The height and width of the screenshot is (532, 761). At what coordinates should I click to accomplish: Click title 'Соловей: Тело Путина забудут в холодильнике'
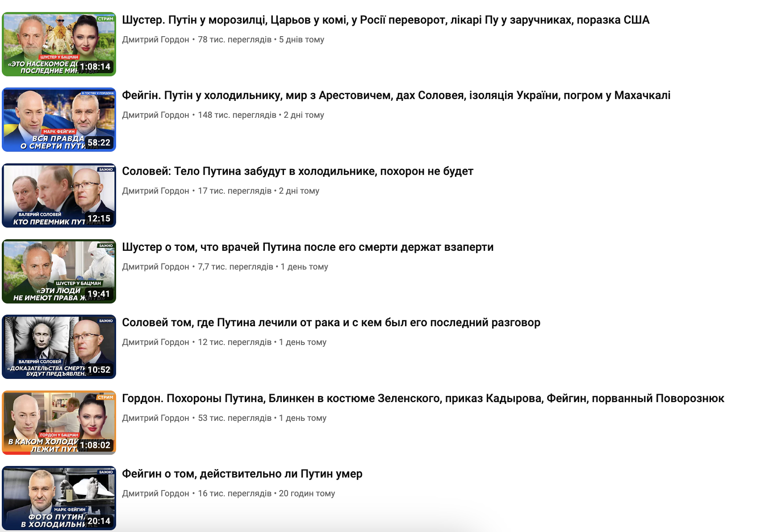(297, 171)
